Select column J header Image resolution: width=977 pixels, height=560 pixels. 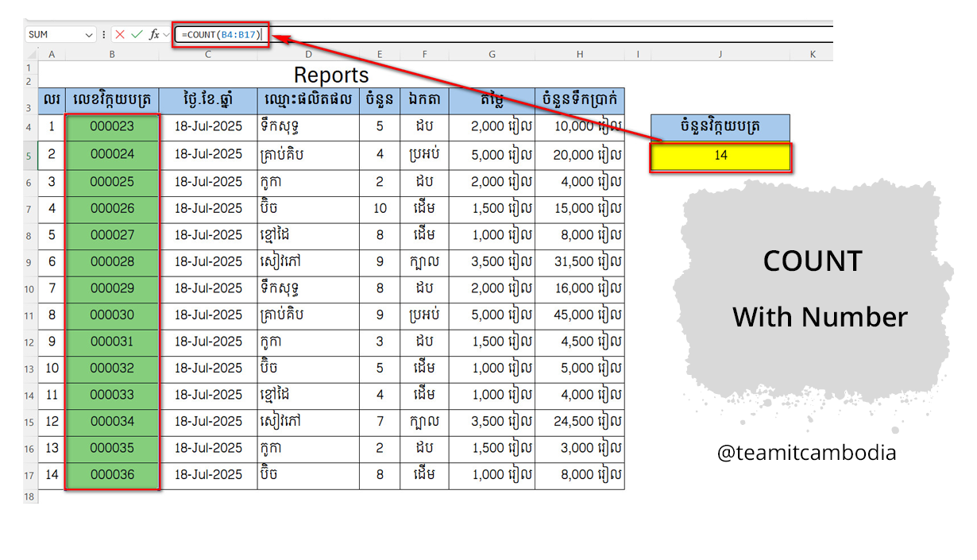click(720, 55)
